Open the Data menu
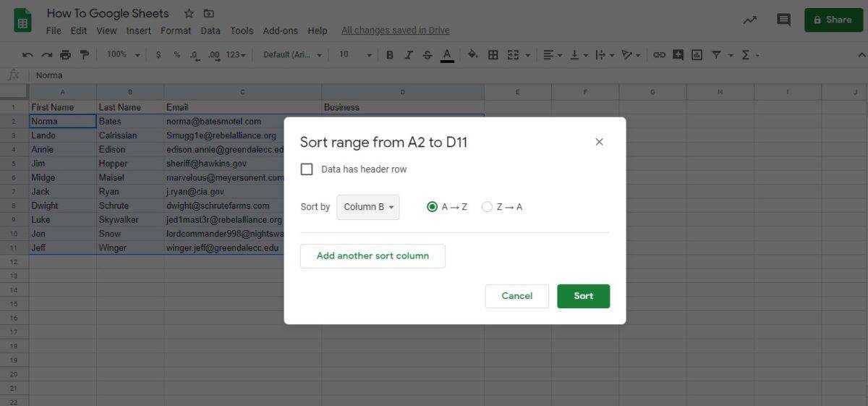The height and width of the screenshot is (406, 868). pyautogui.click(x=210, y=30)
